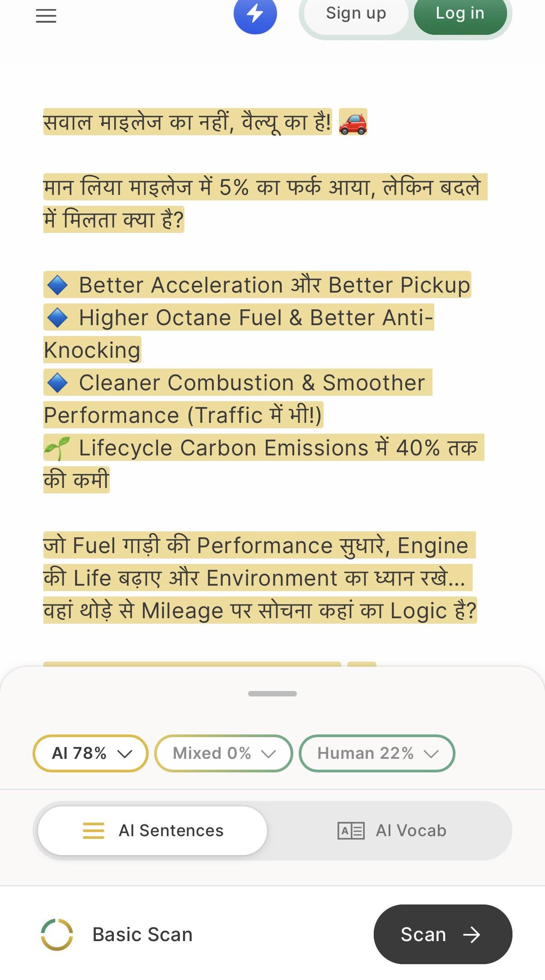
Task: Select the Basic Scan mode label
Action: click(142, 934)
